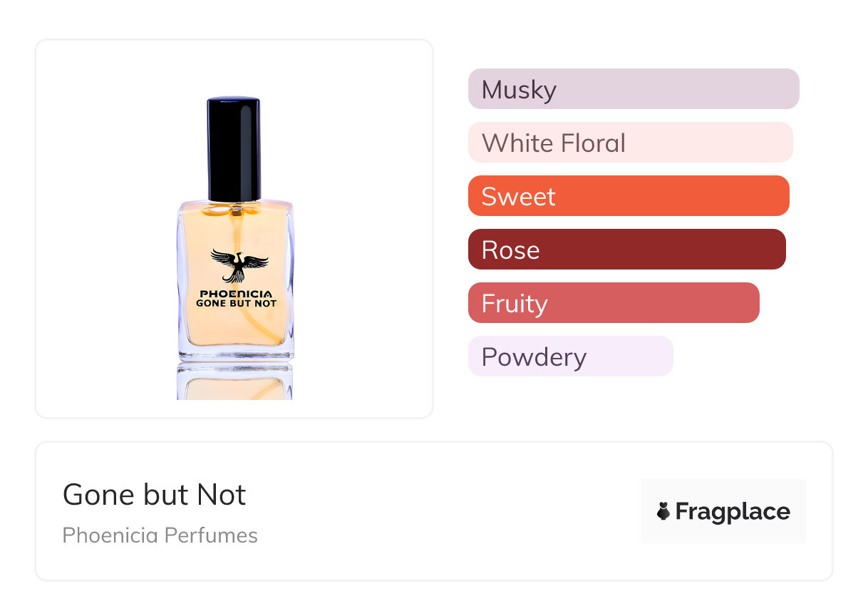
Task: Click the black perfume bottle cap
Action: [234, 148]
